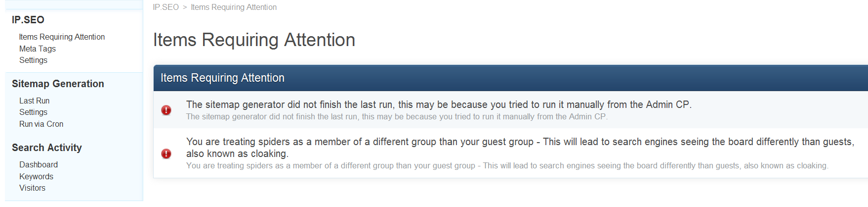The image size is (868, 207).
Task: Click the red alert icon beside the sitemap generator warning
Action: coord(166,110)
